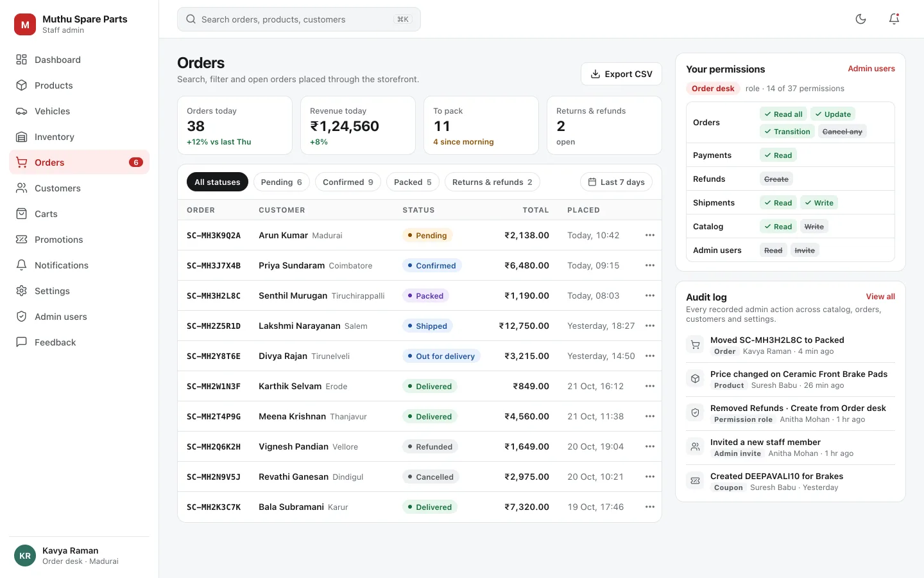Click the Export CSV button
Screen dimensions: 924x578
click(621, 74)
